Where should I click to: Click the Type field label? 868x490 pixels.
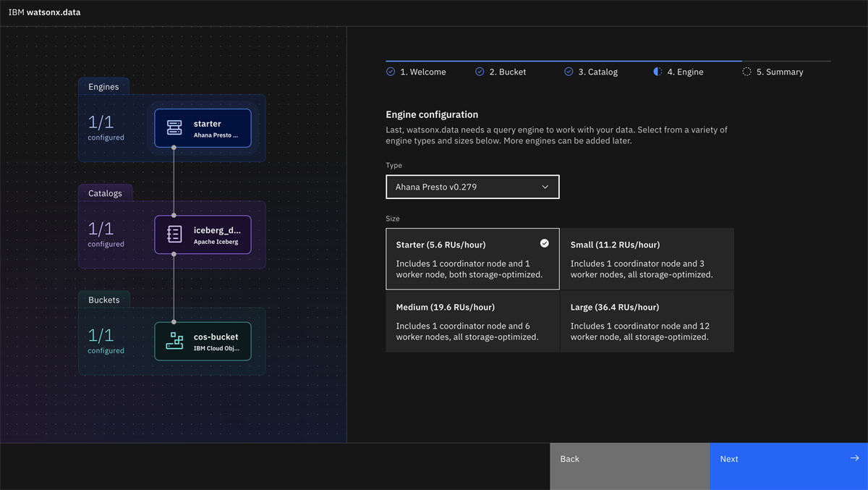click(394, 166)
